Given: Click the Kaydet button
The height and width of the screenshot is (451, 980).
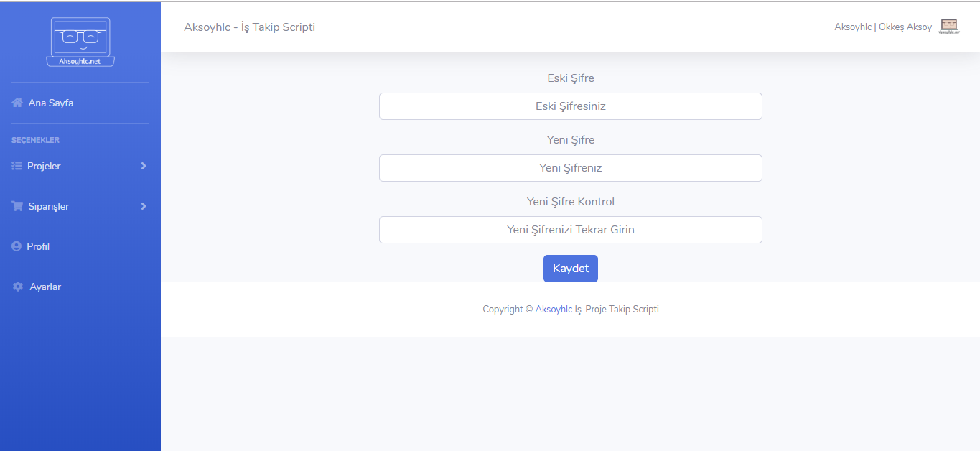Looking at the screenshot, I should click(x=571, y=269).
